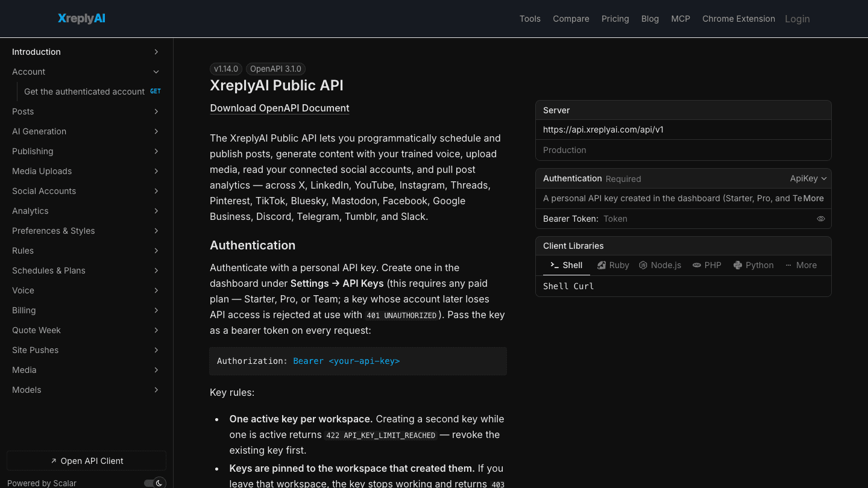Select the Python client library tab
This screenshot has width=868, height=488.
[753, 265]
